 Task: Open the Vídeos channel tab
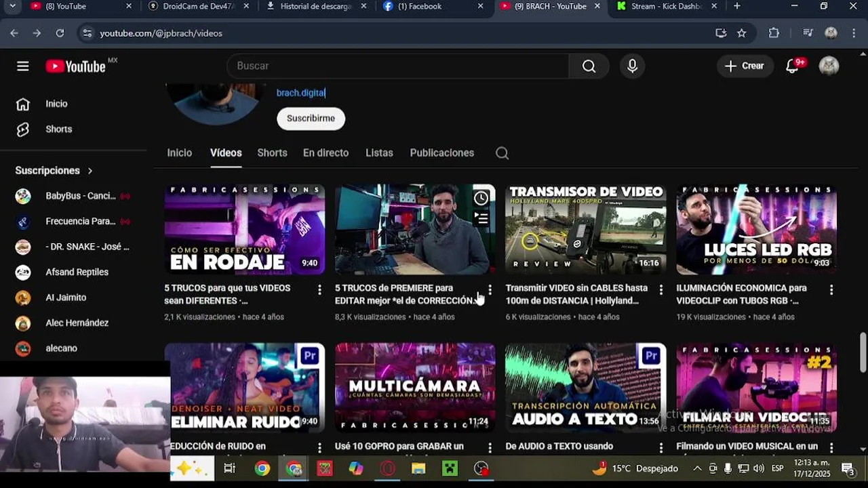pyautogui.click(x=226, y=153)
